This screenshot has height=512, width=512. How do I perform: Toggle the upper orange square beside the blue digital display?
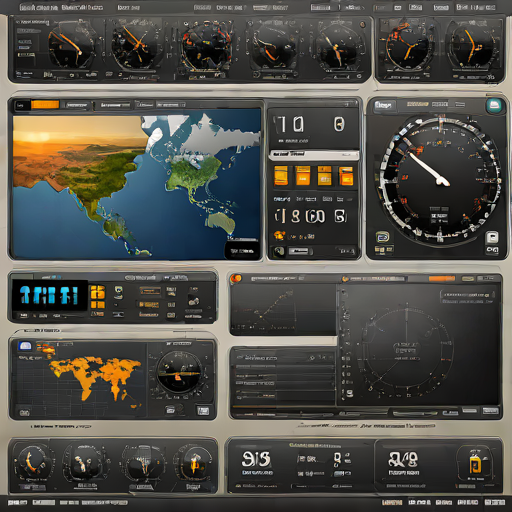(x=98, y=292)
